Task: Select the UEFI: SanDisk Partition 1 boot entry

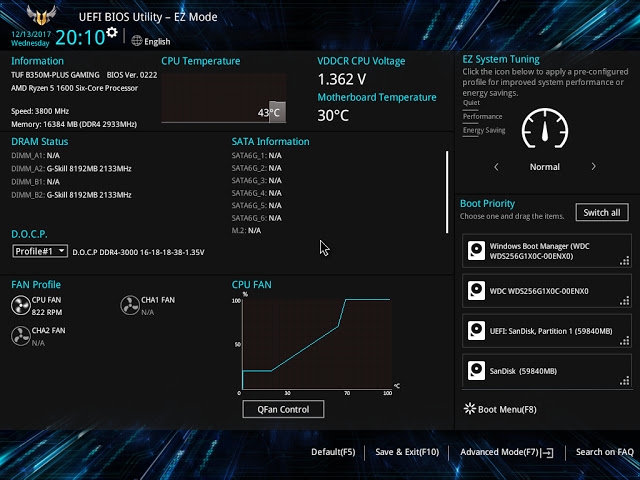Action: pyautogui.click(x=547, y=331)
